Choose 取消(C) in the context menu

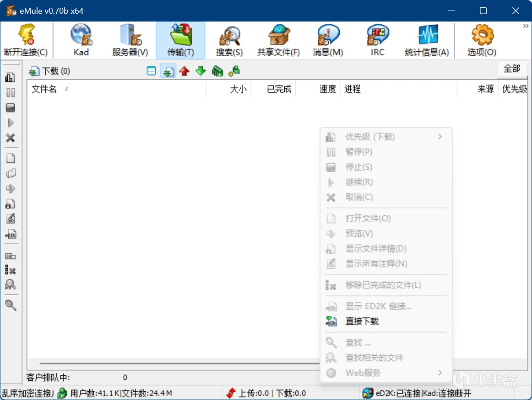(x=386, y=197)
